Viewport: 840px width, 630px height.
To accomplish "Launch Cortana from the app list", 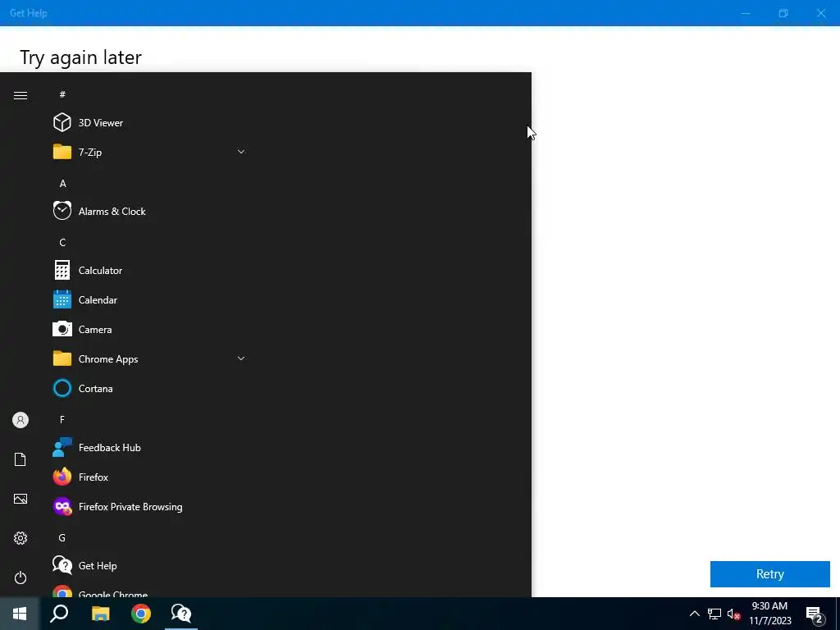I will point(150,388).
